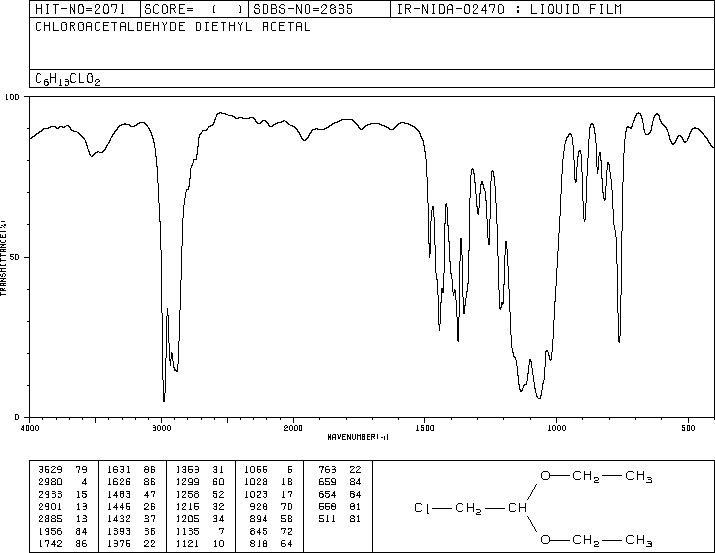Select the 845 peak entry

click(x=271, y=531)
